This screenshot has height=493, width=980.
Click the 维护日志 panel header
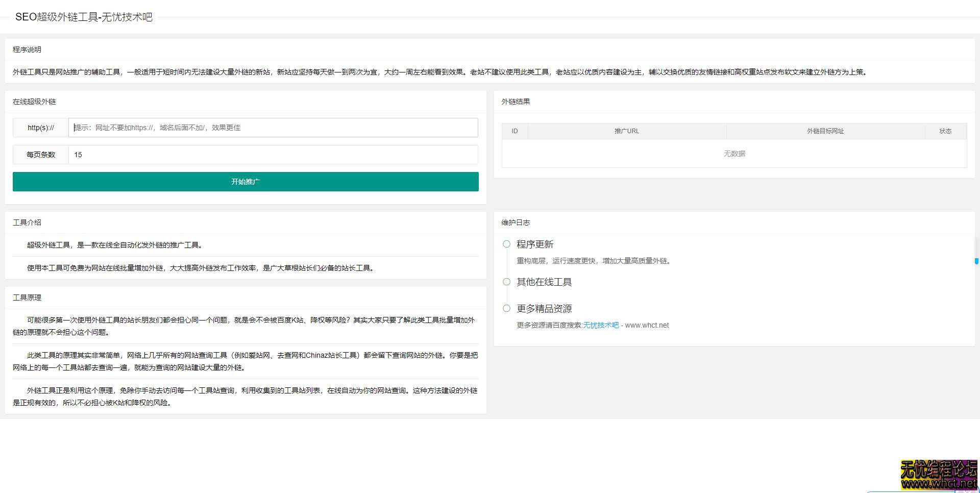(516, 223)
